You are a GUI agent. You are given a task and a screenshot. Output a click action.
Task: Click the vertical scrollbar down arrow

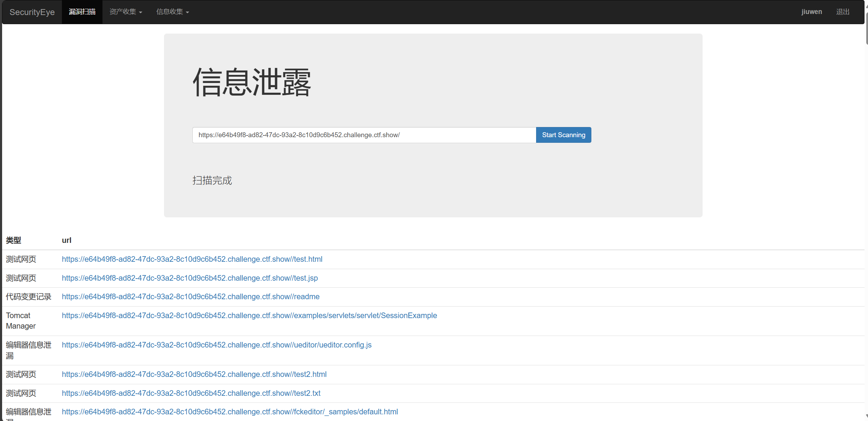[866, 416]
